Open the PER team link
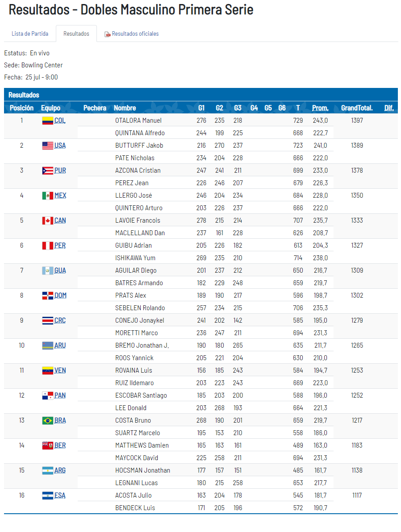The width and height of the screenshot is (401, 532). (x=60, y=245)
